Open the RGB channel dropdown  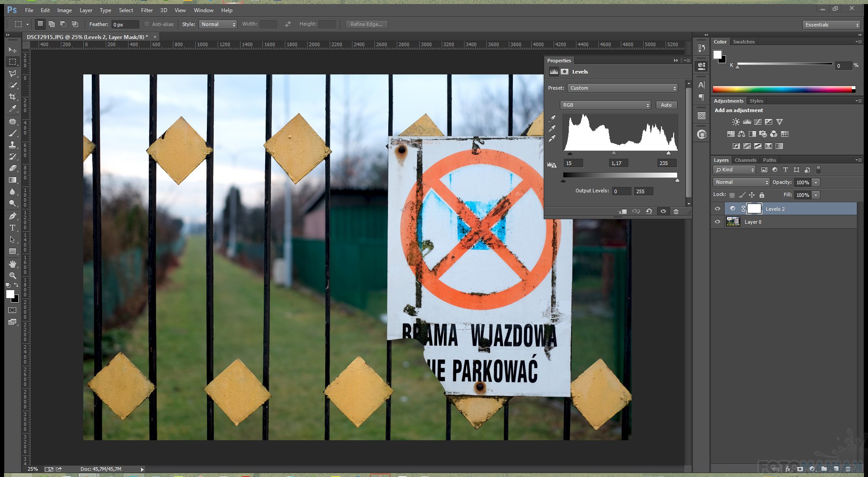(605, 105)
